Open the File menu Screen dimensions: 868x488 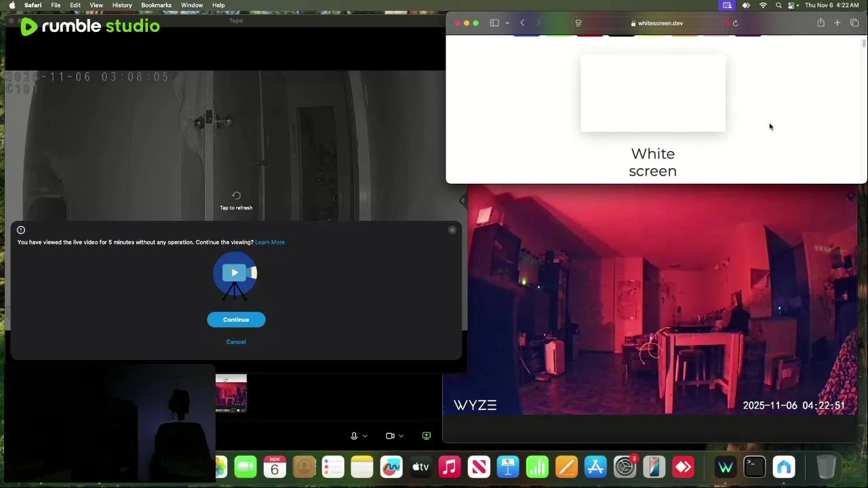click(56, 5)
